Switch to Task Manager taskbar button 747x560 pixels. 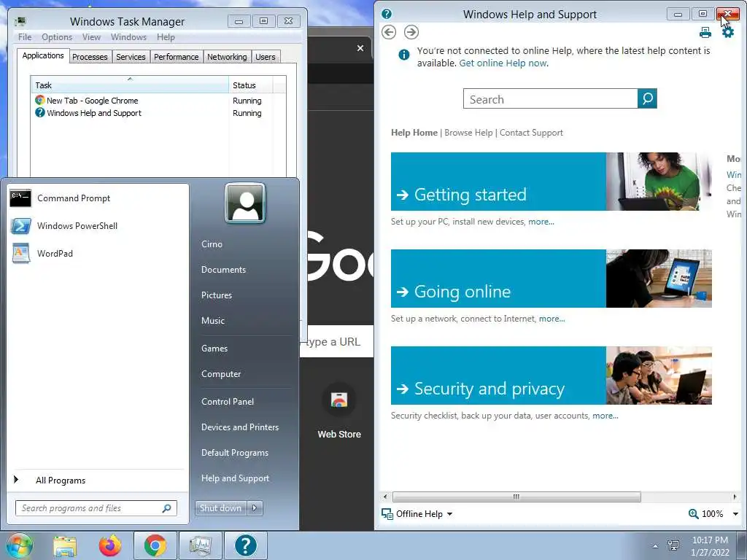tap(200, 545)
